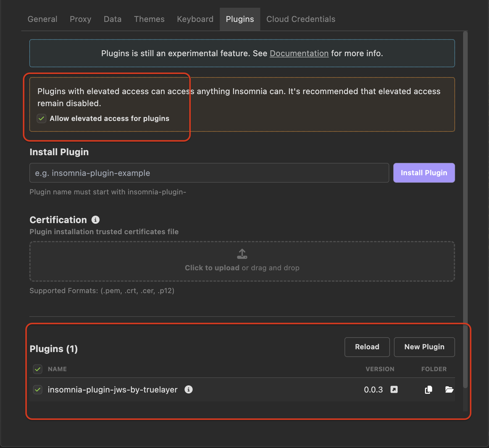Click the Supported Formats text
Screen dimensions: 489x448
pos(102,291)
